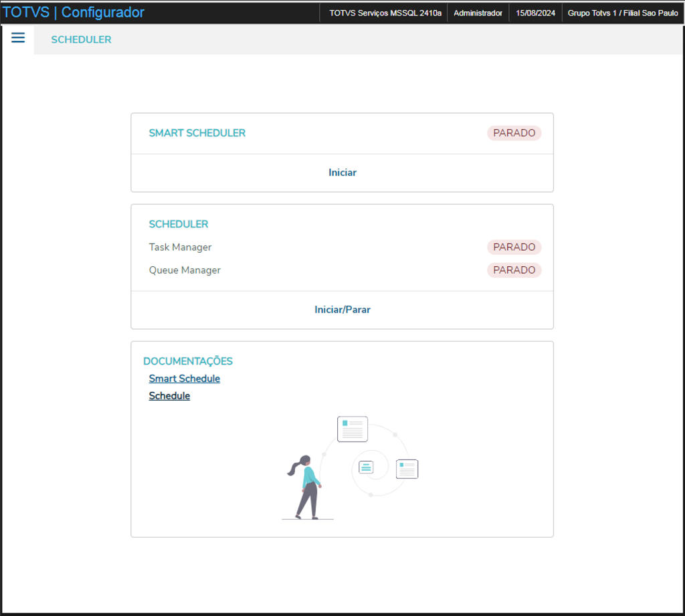Click the Task Manager label
This screenshot has height=616, width=685.
pyautogui.click(x=180, y=247)
